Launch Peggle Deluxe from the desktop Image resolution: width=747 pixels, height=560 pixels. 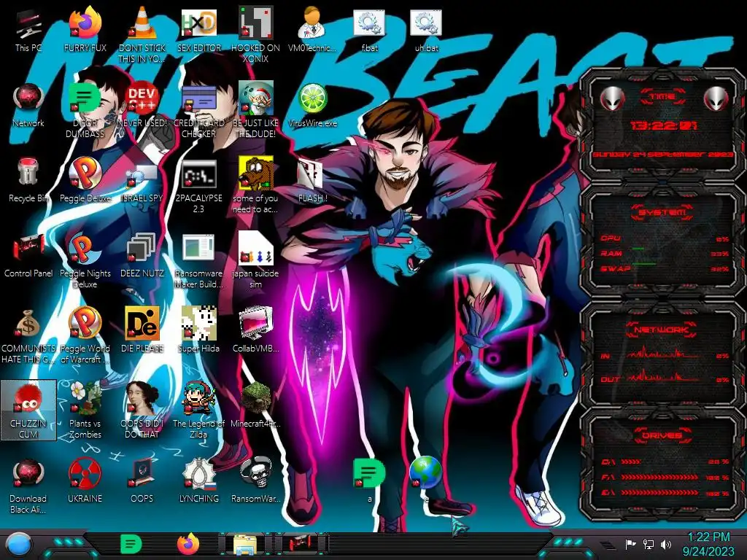click(85, 172)
